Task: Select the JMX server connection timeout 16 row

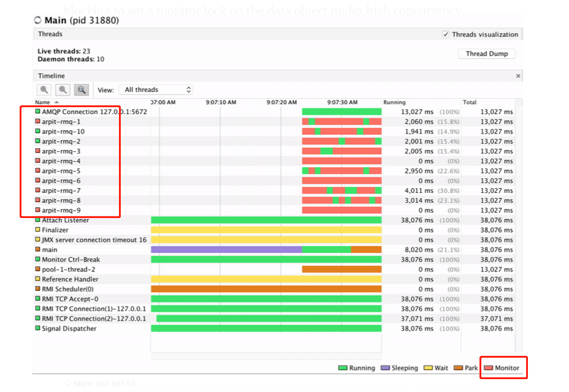Action: (274, 239)
